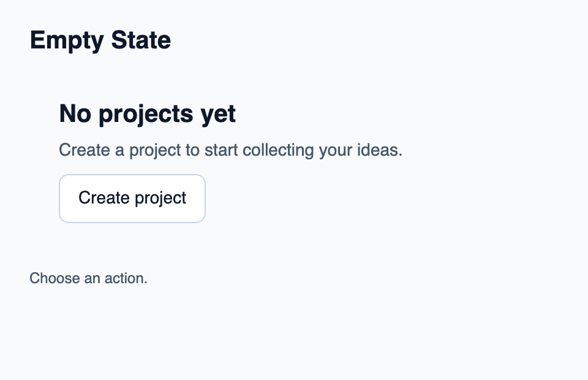
Task: Click the word 'State' in the title
Action: [x=141, y=40]
